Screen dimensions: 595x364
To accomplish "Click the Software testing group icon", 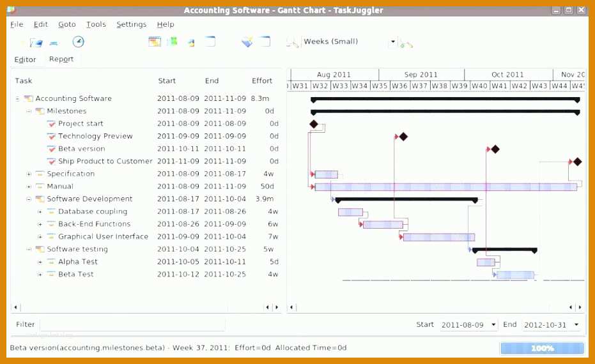I will pos(40,249).
